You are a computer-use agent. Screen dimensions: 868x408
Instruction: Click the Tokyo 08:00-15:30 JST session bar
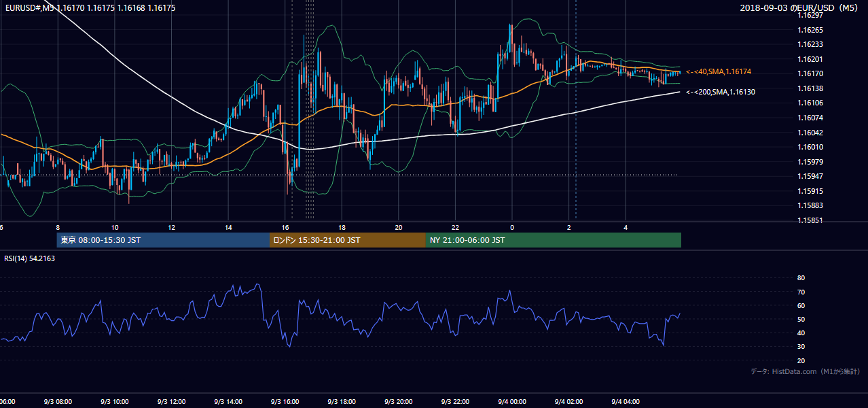coord(163,240)
